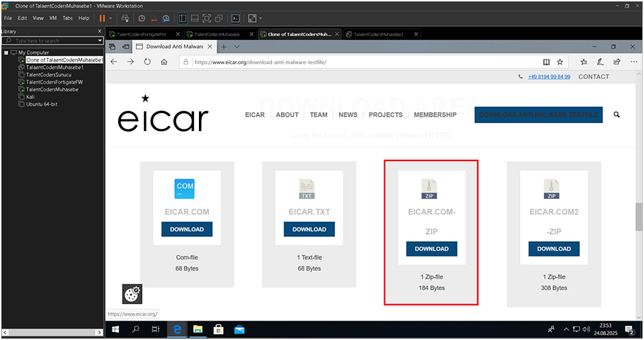Open the library search dropdown arrow
Viewport: 644px width, 340px height.
click(x=99, y=41)
